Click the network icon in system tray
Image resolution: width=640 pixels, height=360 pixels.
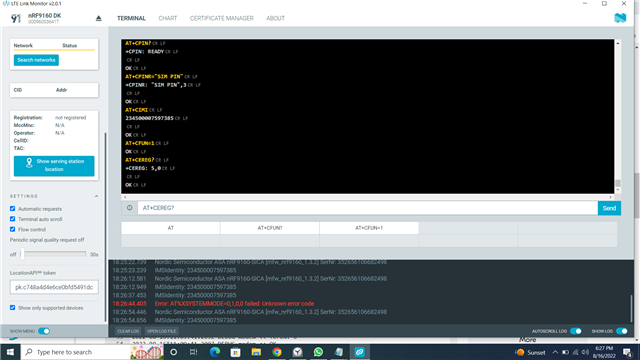click(575, 352)
